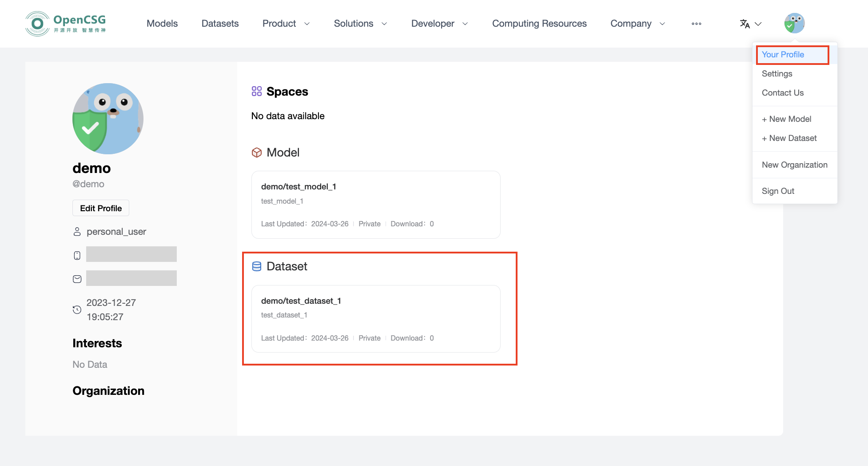
Task: Click the three-dot more menu icon
Action: [696, 24]
